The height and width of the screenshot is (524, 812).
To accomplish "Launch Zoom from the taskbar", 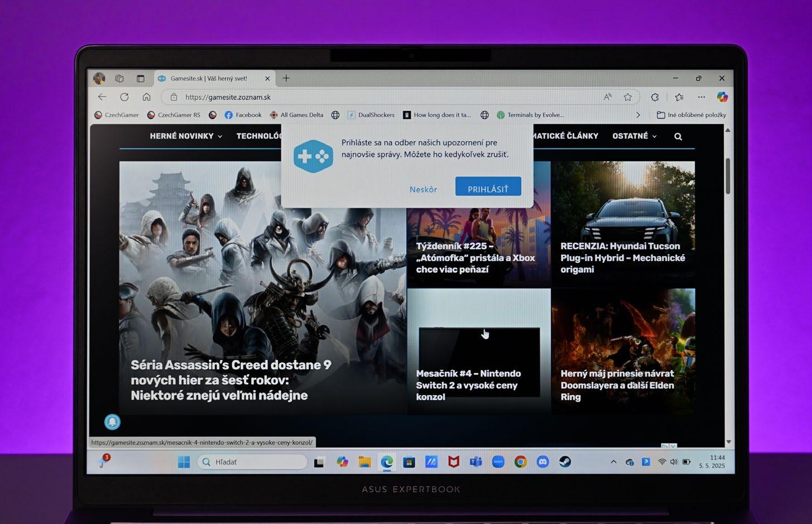I will point(498,461).
